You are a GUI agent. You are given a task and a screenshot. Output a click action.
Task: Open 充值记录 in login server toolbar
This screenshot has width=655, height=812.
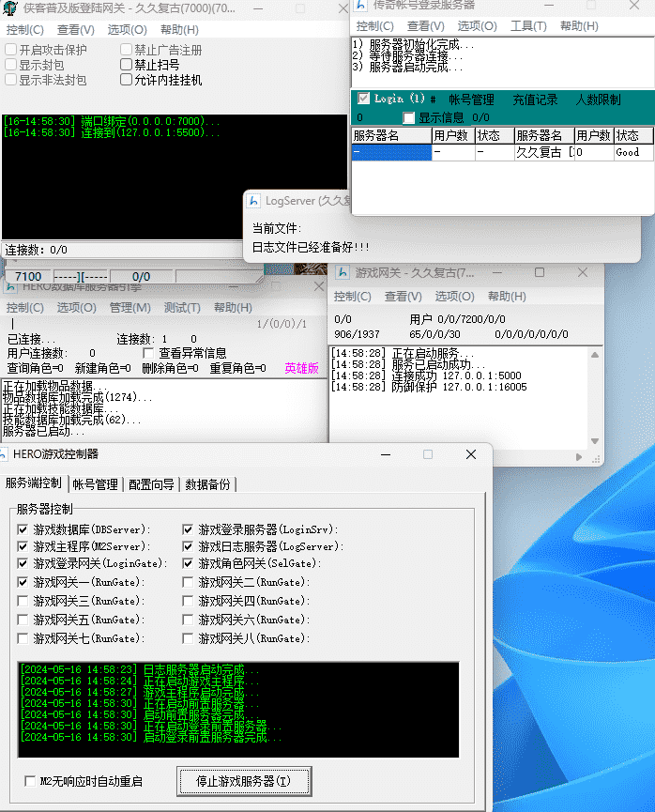pos(535,100)
